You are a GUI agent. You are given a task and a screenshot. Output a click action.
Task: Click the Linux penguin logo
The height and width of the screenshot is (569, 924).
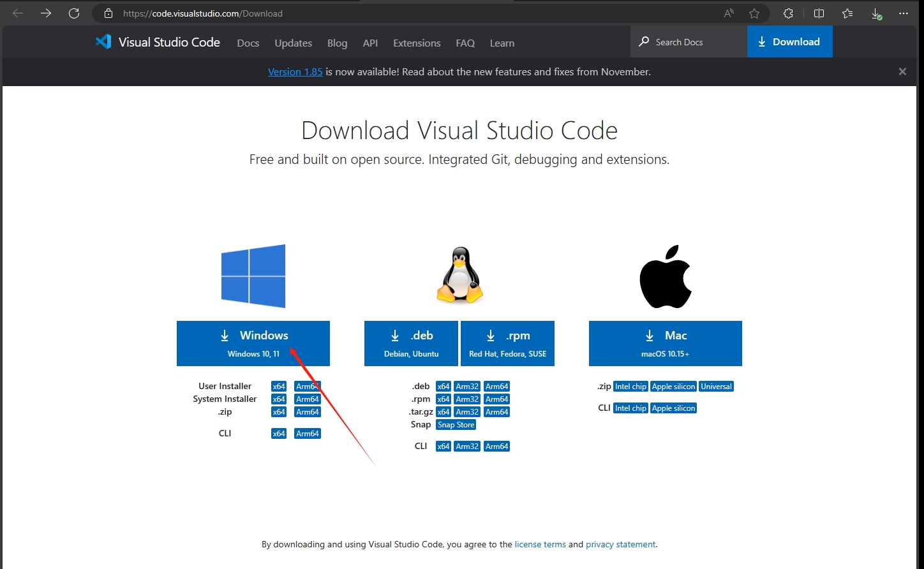pos(459,275)
